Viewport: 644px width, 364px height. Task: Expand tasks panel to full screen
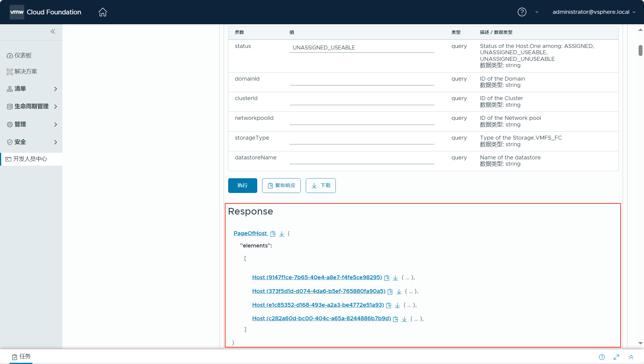[616, 357]
